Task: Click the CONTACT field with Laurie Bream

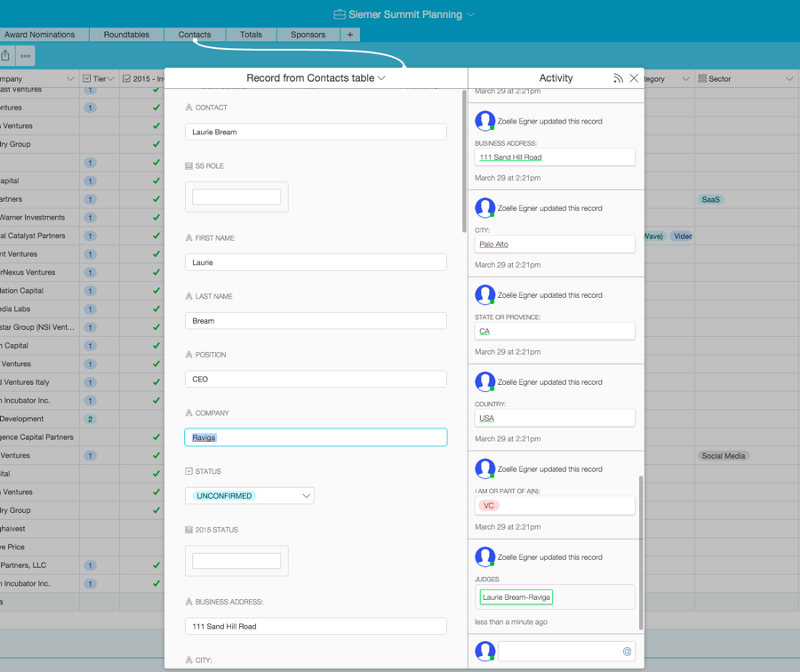Action: coord(316,132)
